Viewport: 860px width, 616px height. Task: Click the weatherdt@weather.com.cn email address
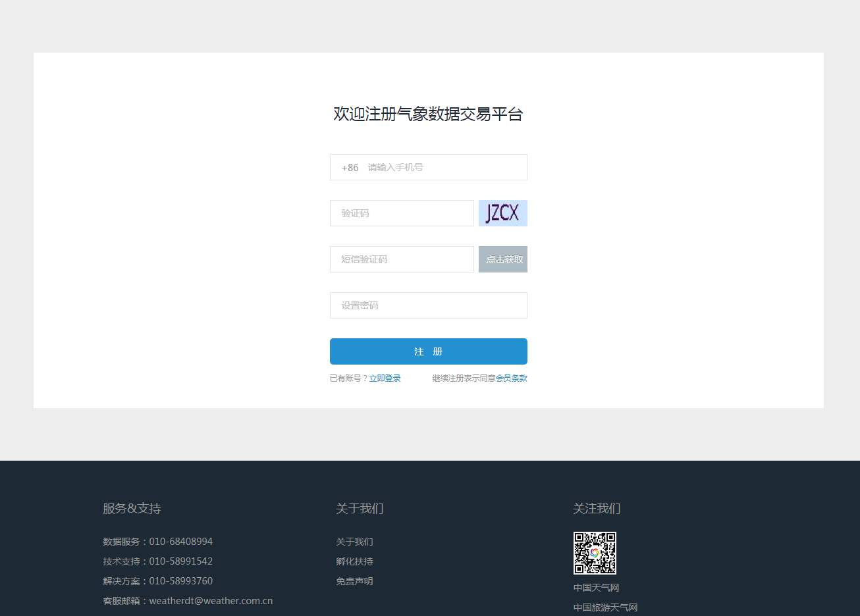point(211,601)
